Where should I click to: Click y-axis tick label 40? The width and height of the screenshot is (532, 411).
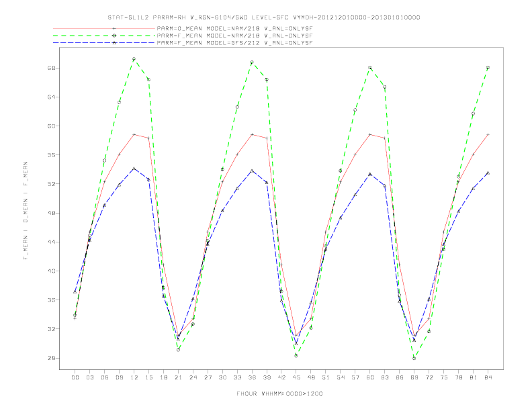pos(51,271)
